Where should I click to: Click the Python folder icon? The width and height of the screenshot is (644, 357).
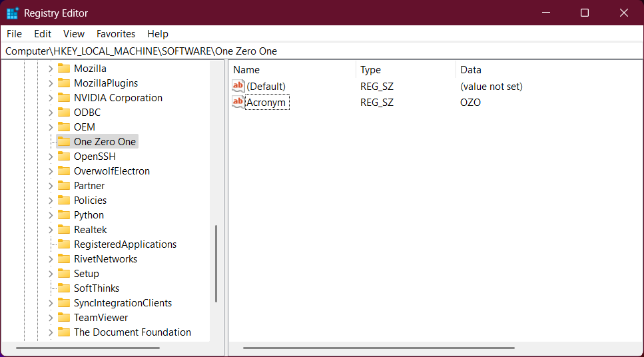(64, 215)
